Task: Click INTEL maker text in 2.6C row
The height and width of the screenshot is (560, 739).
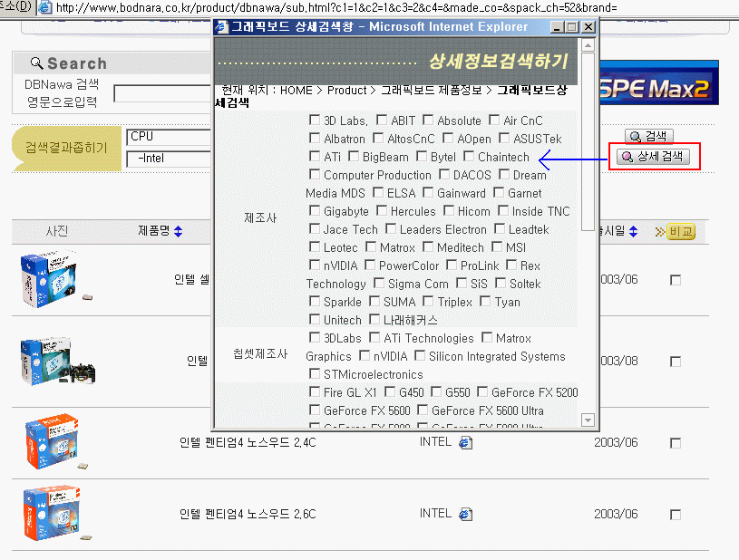Action: (x=435, y=514)
